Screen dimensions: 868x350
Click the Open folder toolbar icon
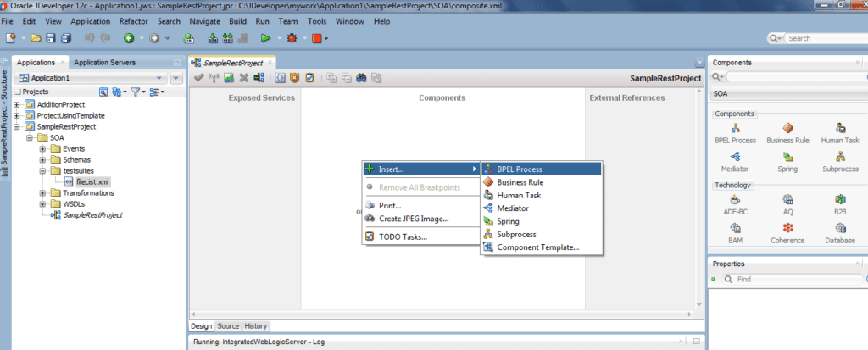[36, 38]
